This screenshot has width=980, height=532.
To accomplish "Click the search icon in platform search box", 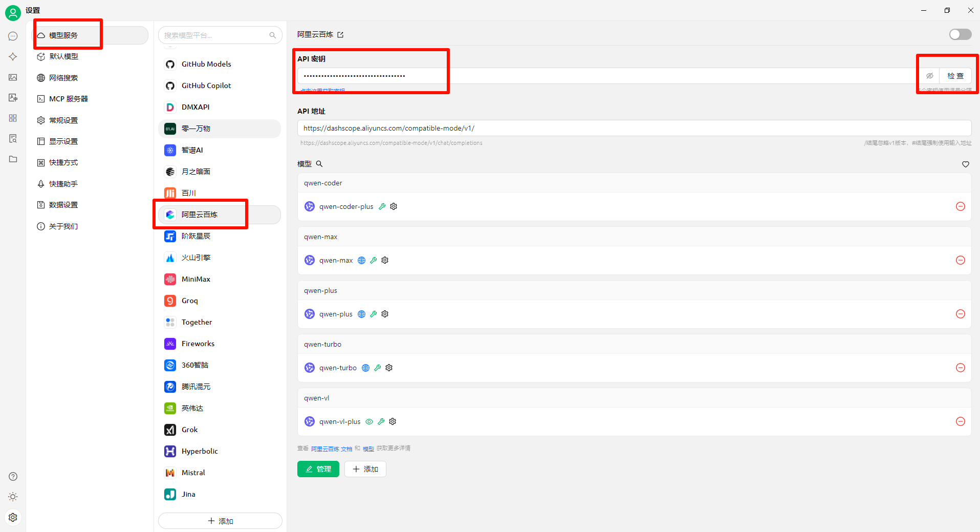I will click(x=273, y=35).
